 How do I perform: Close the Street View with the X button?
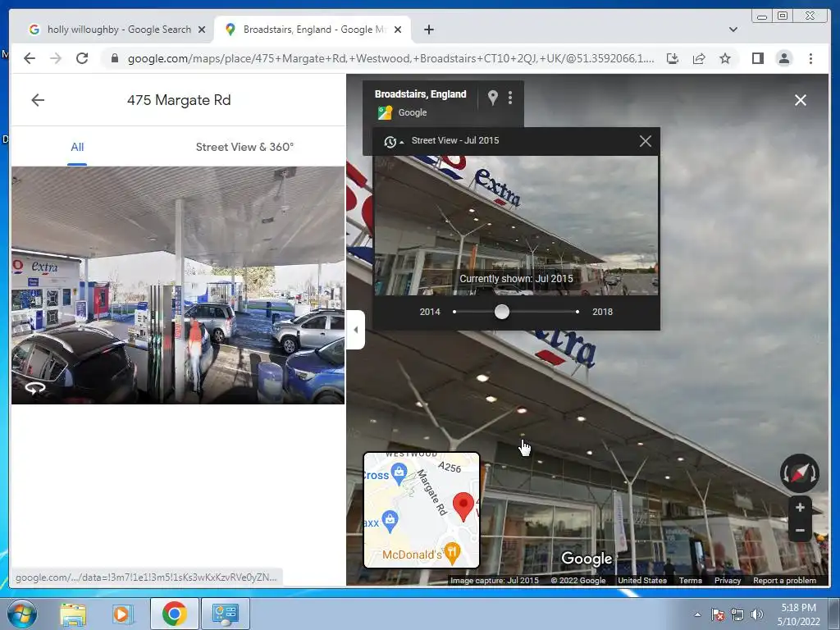801,100
